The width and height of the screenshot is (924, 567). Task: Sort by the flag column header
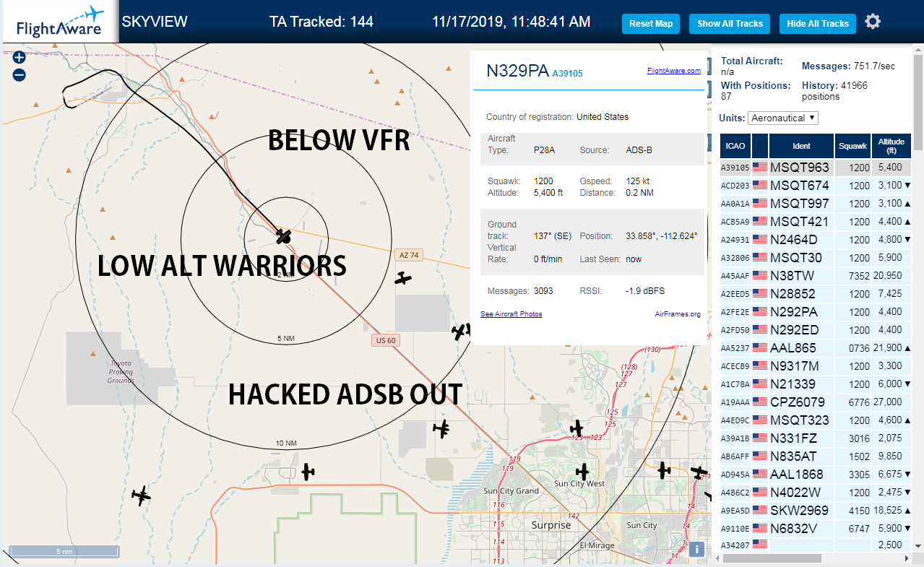pyautogui.click(x=760, y=146)
